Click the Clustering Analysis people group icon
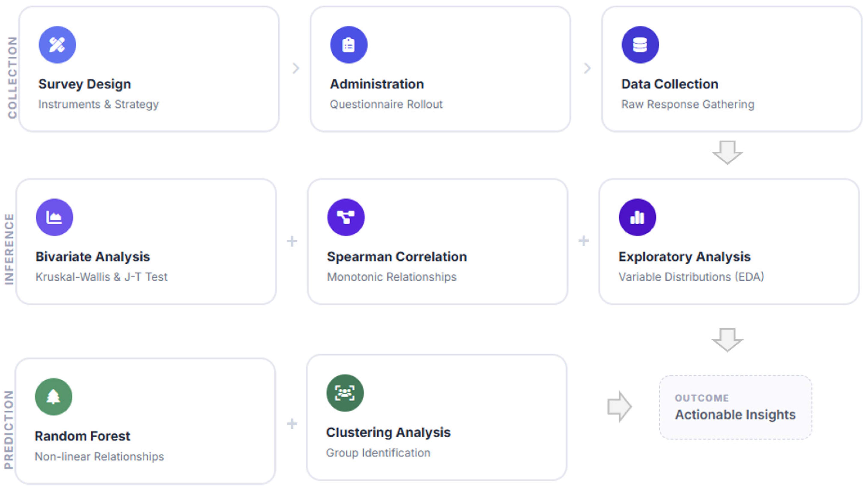 [345, 393]
